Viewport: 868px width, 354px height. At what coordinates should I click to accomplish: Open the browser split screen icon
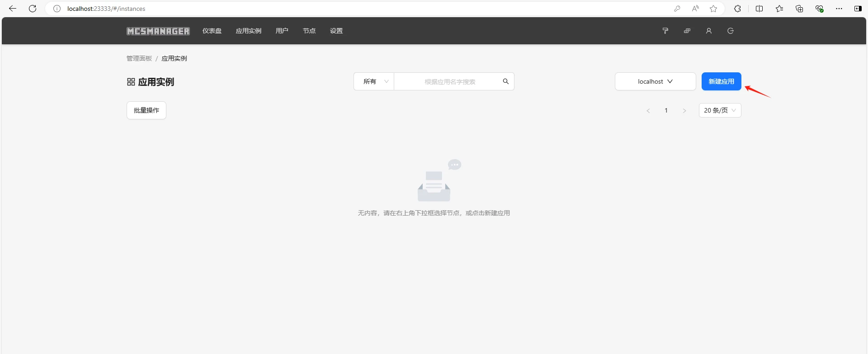(x=759, y=9)
